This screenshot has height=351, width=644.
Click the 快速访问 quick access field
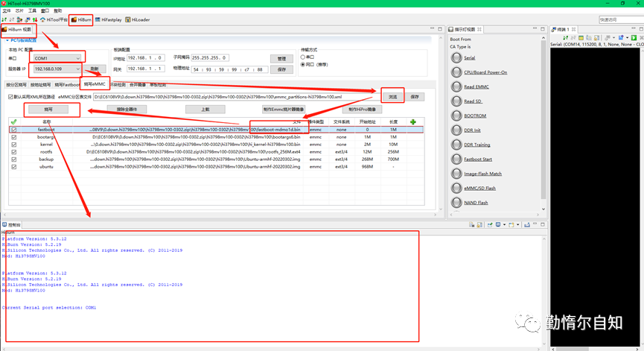pos(621,19)
